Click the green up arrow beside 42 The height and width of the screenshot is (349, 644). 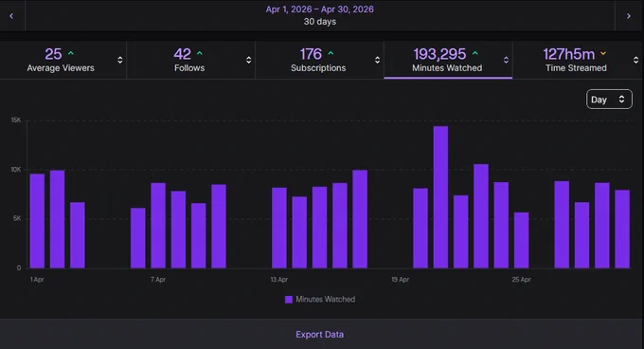coord(200,53)
